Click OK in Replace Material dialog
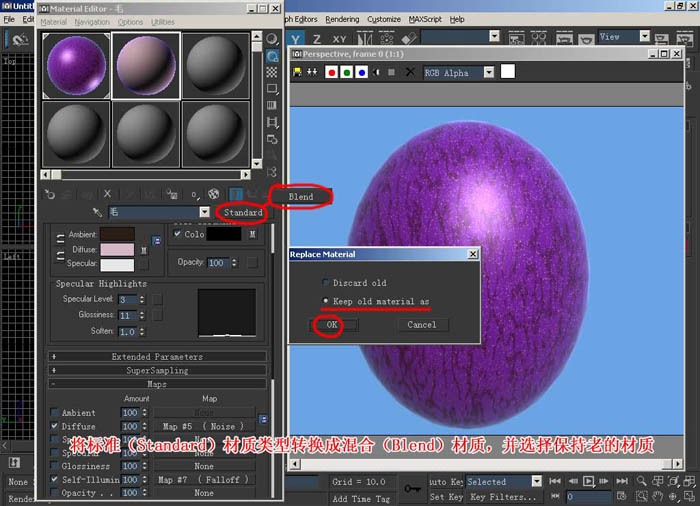Image resolution: width=700 pixels, height=506 pixels. point(332,325)
